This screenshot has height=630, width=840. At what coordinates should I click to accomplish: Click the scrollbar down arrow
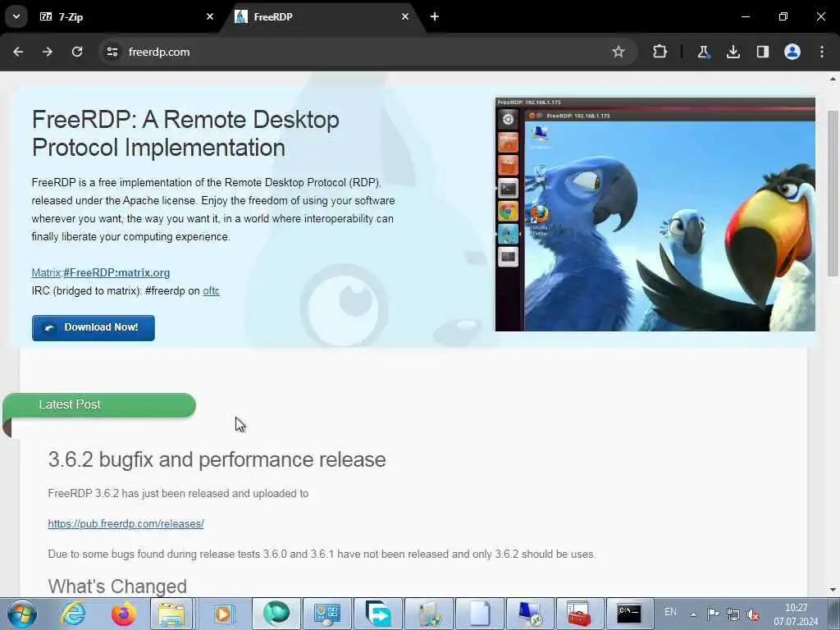tap(833, 590)
